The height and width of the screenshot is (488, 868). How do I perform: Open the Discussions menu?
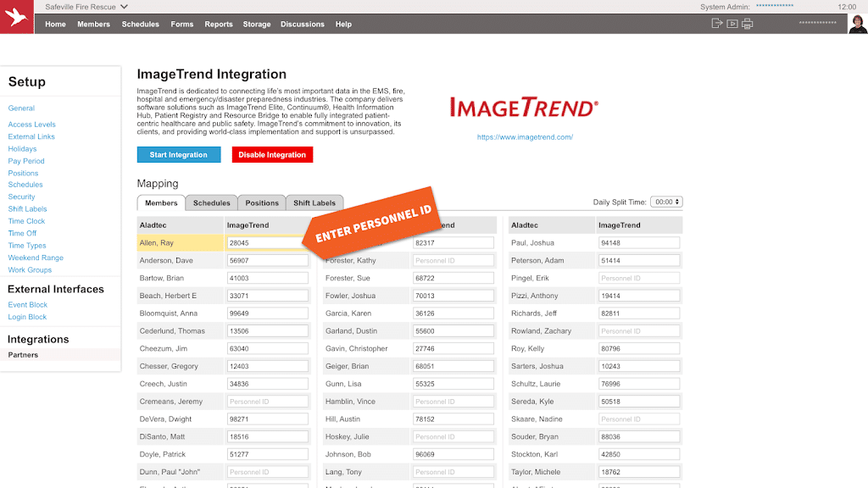point(303,25)
